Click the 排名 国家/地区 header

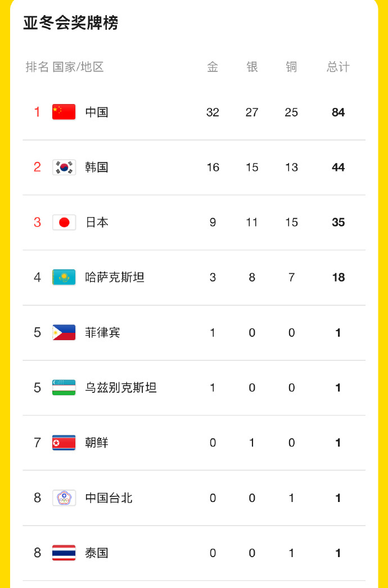(x=65, y=67)
